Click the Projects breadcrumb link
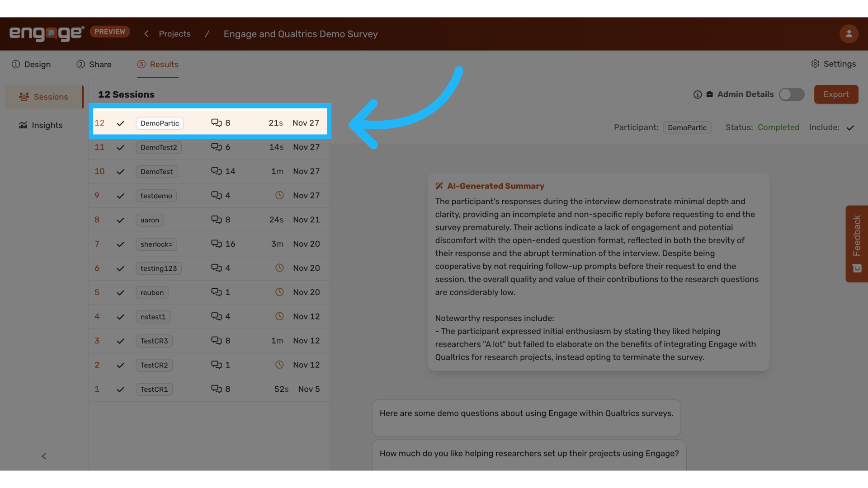This screenshot has height=488, width=868. pyautogui.click(x=175, y=34)
